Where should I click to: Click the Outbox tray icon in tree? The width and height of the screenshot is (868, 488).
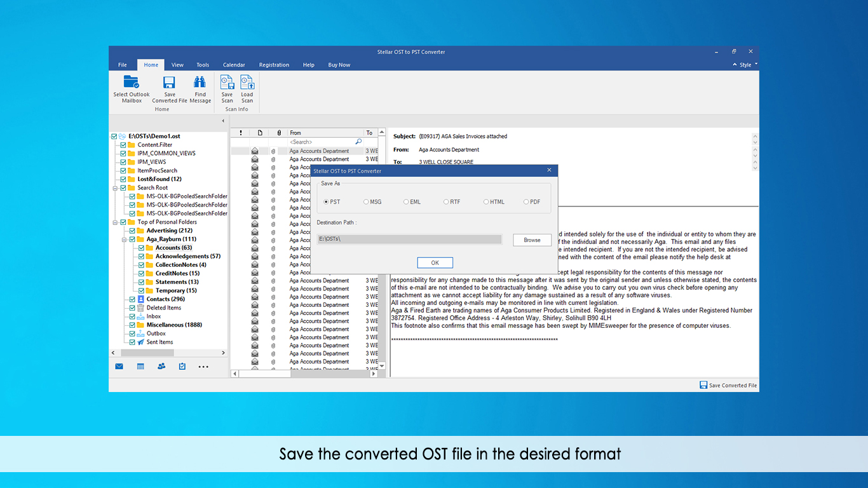[x=141, y=334]
